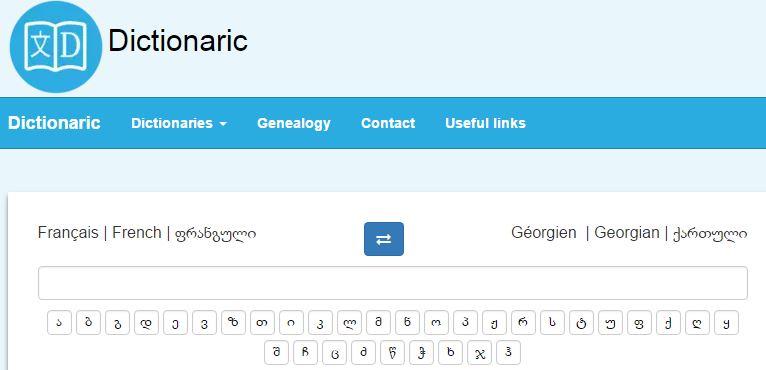Insert the Georgian letter ყ key
766x370 pixels.
tap(726, 323)
